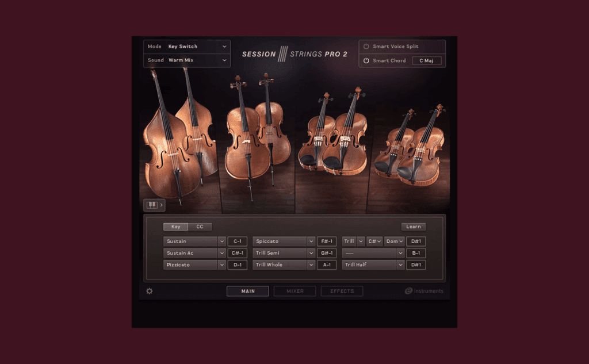The image size is (589, 364).
Task: Click the B-1 key assignment field
Action: pos(416,253)
